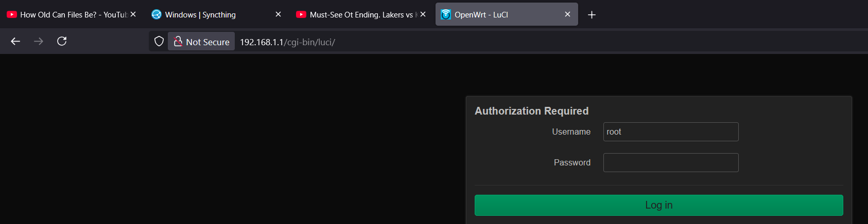Go back to the previous page
Screen dimensions: 868x224
[15, 42]
